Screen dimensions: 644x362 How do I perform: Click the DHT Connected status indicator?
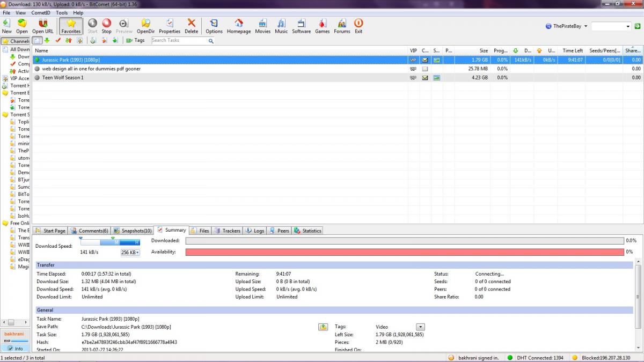(x=536, y=358)
